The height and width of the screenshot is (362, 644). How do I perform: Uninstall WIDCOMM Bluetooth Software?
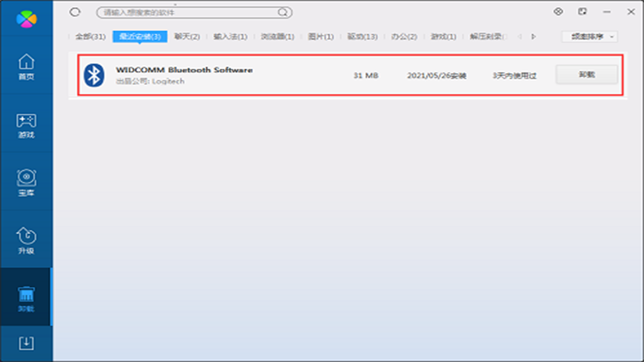coord(586,74)
